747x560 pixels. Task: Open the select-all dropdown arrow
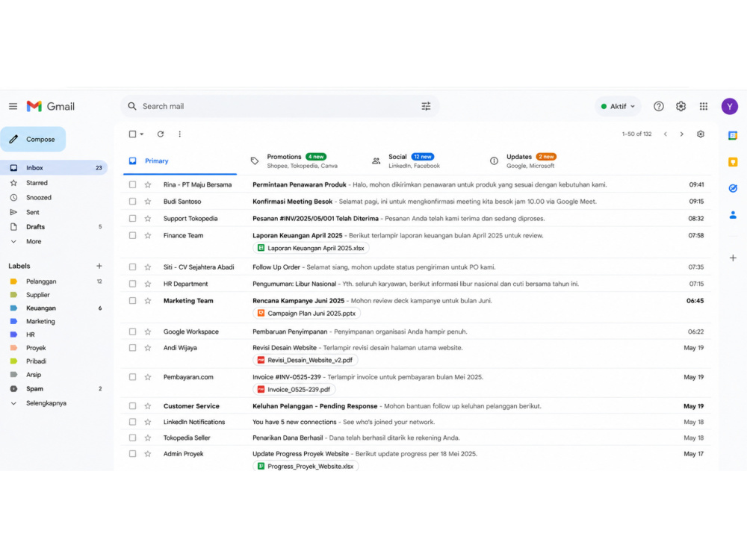[141, 134]
